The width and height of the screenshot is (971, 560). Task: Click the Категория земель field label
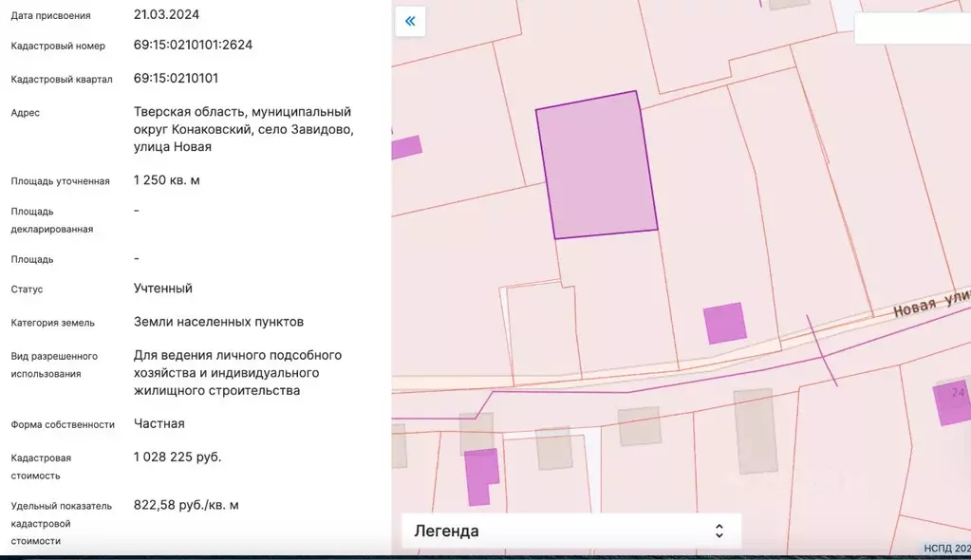click(52, 323)
